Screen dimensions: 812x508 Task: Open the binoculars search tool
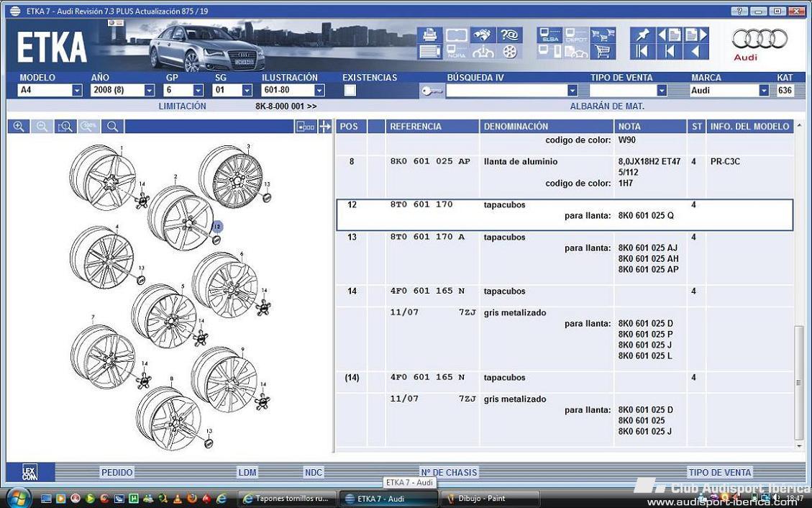[x=483, y=35]
